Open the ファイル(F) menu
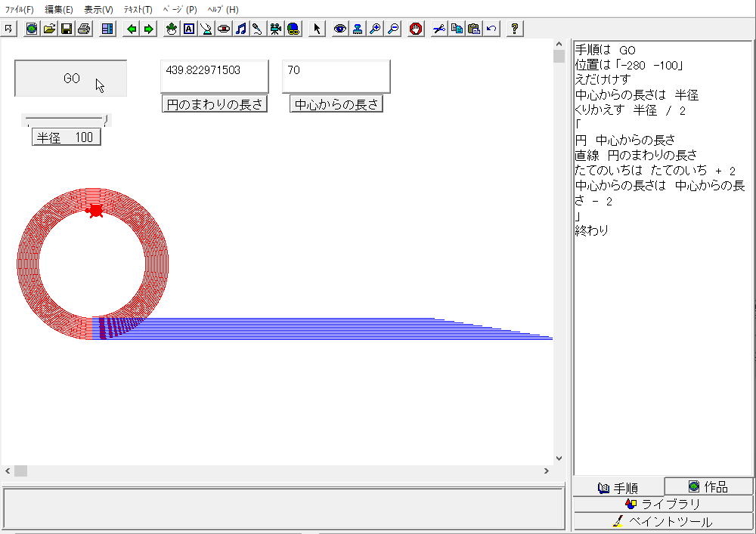 (20, 10)
